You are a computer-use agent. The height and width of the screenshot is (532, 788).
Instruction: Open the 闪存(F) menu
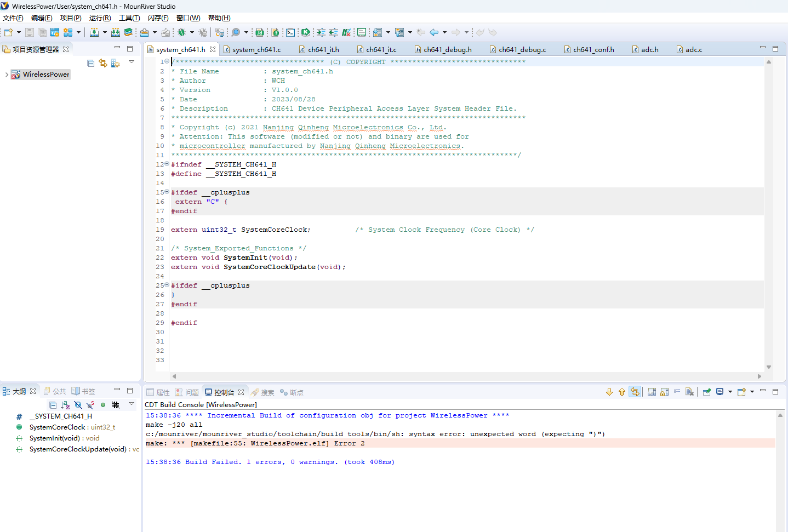click(x=158, y=18)
